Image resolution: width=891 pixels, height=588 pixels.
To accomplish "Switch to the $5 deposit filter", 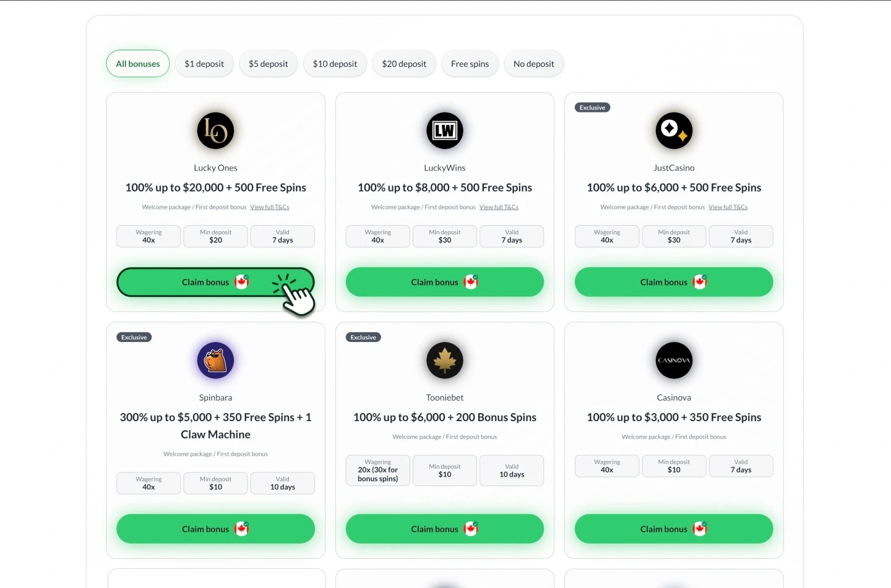I will [x=269, y=64].
